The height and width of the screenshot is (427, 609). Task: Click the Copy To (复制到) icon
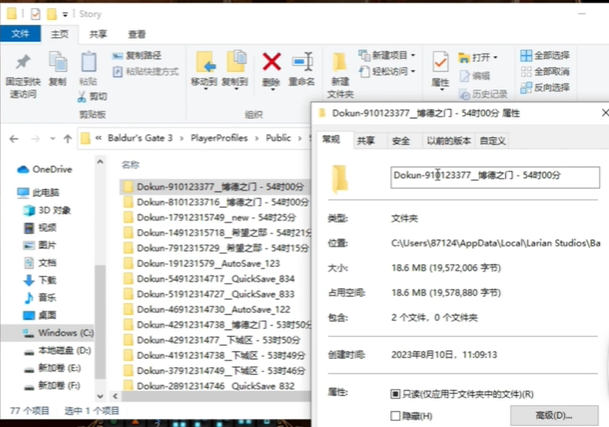point(236,61)
